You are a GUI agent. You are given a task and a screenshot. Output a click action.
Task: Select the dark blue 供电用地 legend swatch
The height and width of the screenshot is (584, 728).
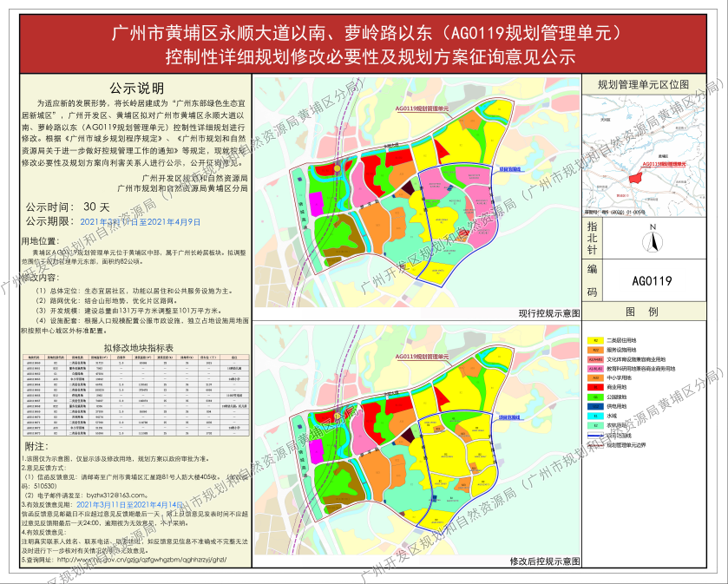[595, 406]
